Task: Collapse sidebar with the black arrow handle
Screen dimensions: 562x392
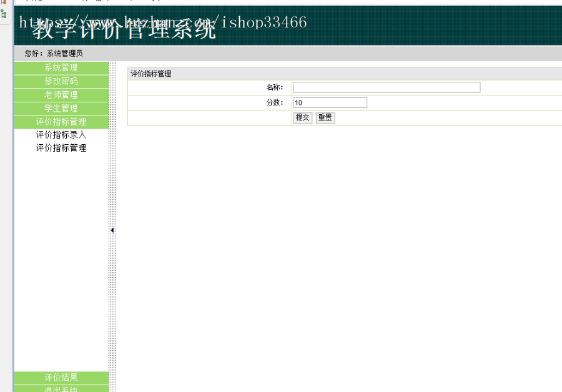Action: [112, 230]
